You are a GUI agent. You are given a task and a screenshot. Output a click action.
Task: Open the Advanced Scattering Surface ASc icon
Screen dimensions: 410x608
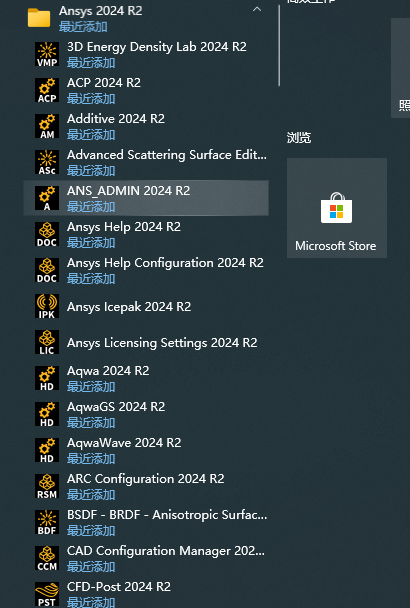point(47,162)
